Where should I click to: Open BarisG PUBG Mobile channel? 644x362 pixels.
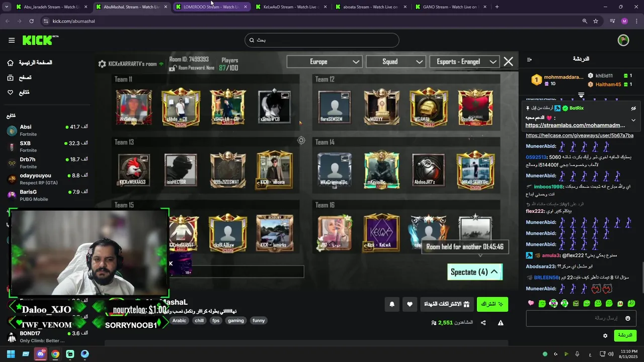pos(47,195)
